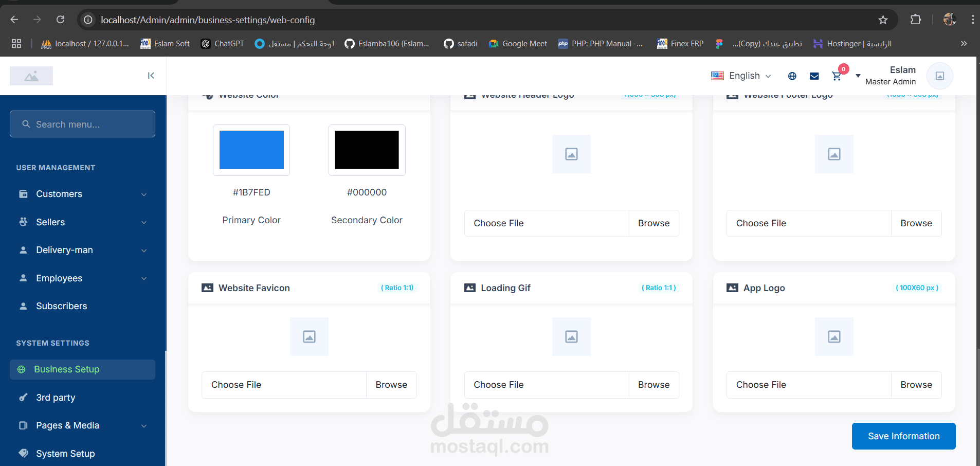Click the Website Favicon heading icon
This screenshot has width=980, height=466.
click(x=208, y=288)
